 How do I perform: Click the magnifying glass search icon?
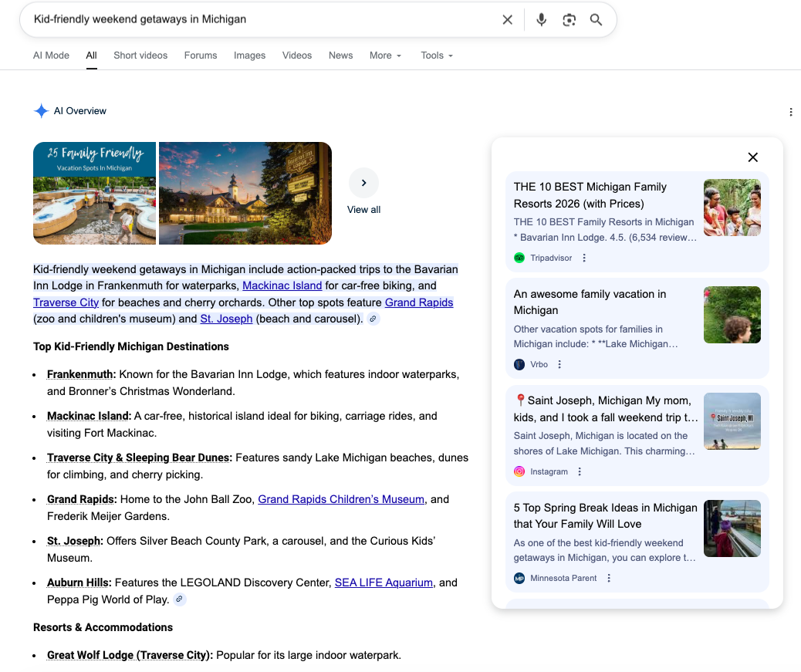pyautogui.click(x=596, y=20)
